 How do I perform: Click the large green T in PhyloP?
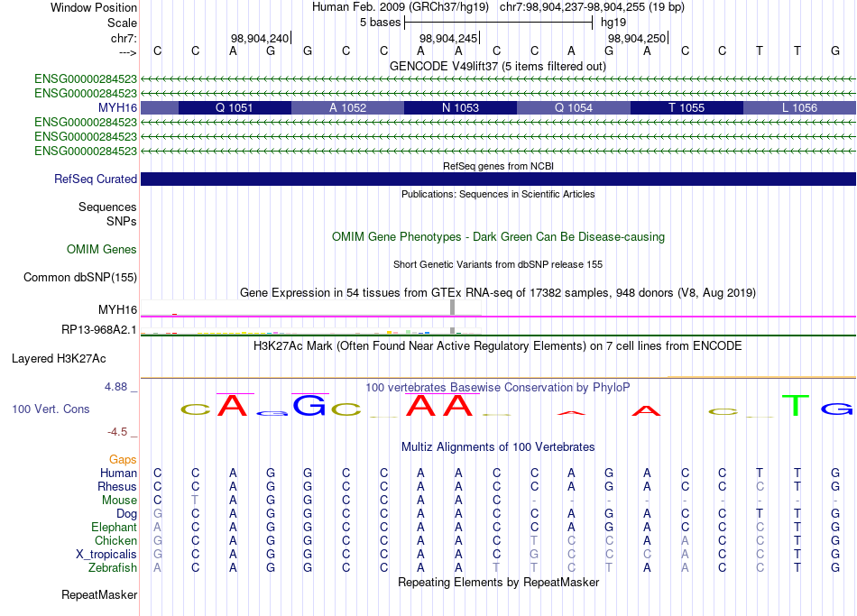coord(796,406)
